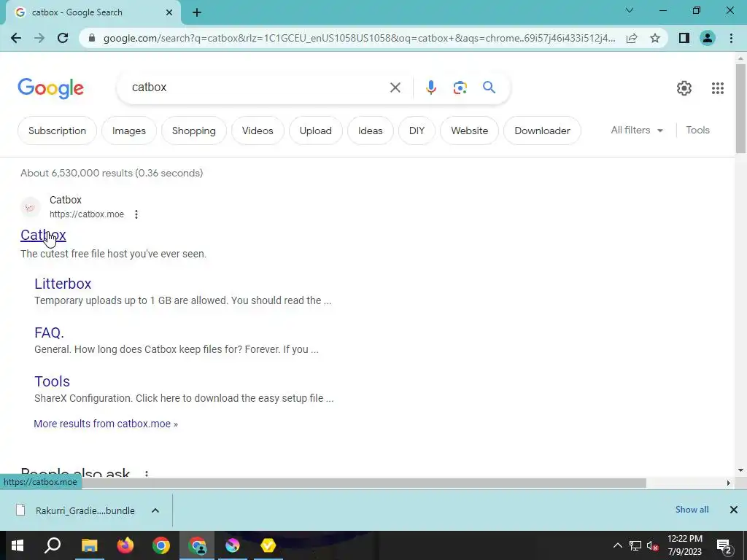Image resolution: width=747 pixels, height=560 pixels.
Task: Close the downloads bar
Action: pyautogui.click(x=734, y=510)
